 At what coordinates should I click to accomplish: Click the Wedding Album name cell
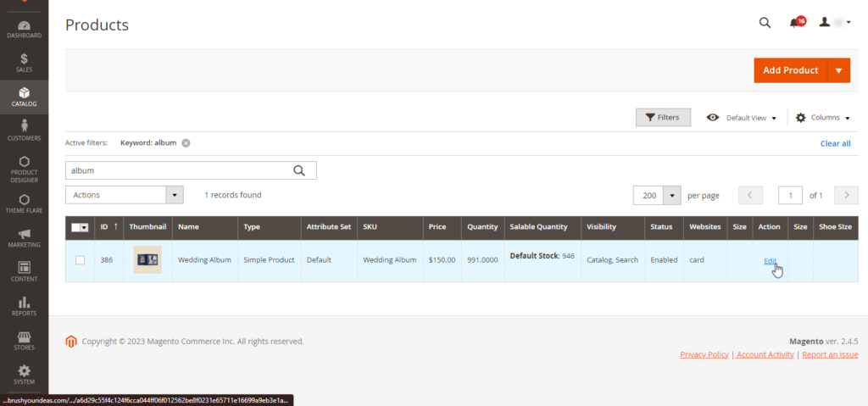pyautogui.click(x=204, y=259)
